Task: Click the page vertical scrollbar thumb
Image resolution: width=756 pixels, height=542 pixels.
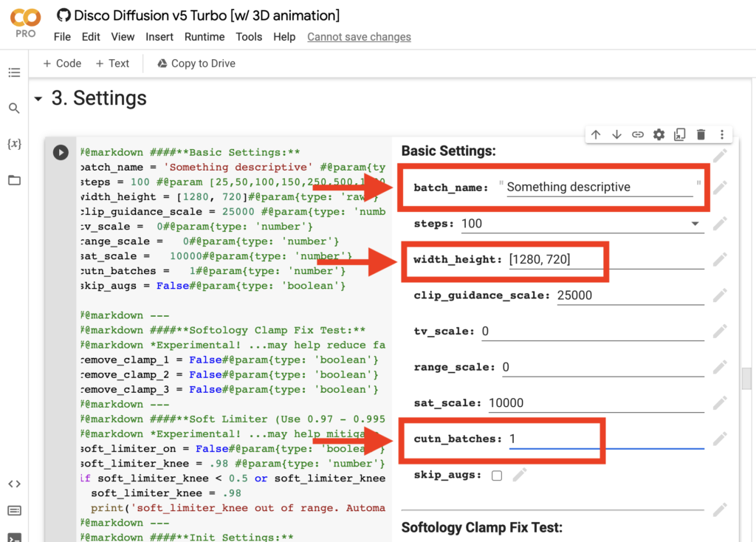Action: point(746,378)
